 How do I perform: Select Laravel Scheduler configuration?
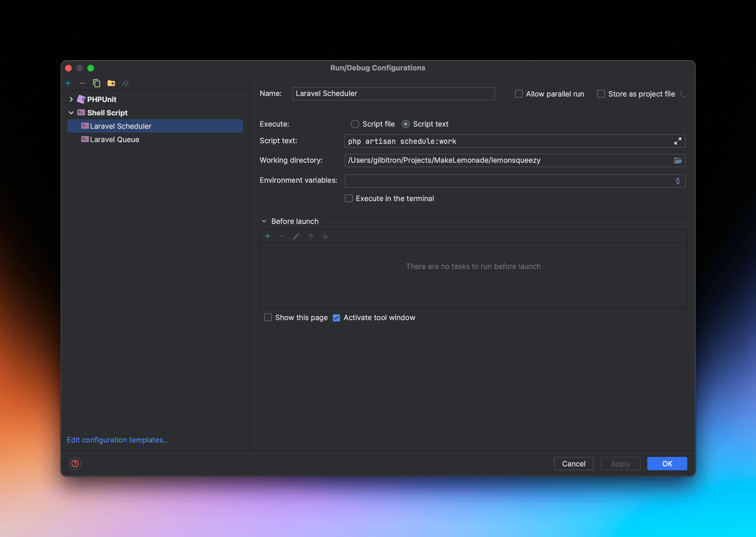155,126
